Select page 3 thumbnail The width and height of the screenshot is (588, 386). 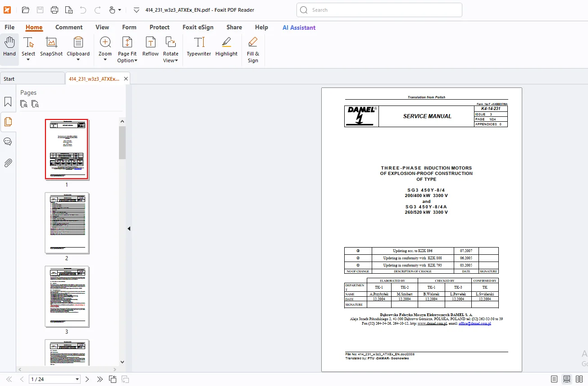pyautogui.click(x=67, y=296)
